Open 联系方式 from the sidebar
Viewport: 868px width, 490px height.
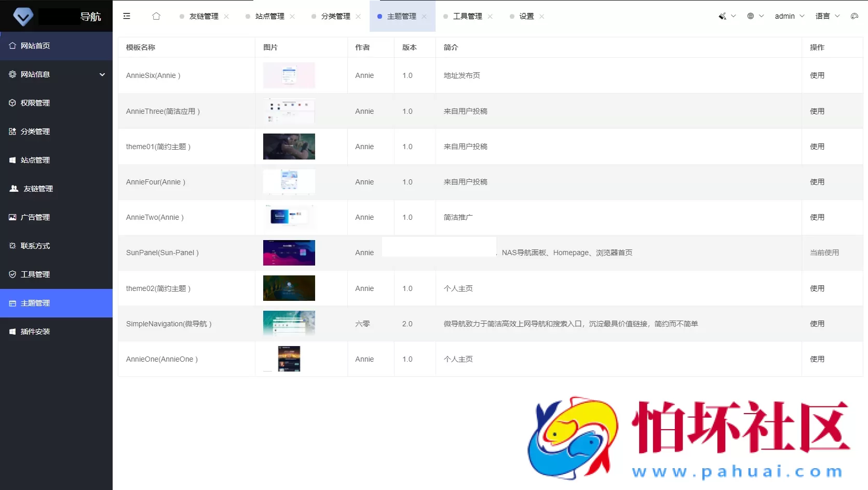tap(35, 245)
